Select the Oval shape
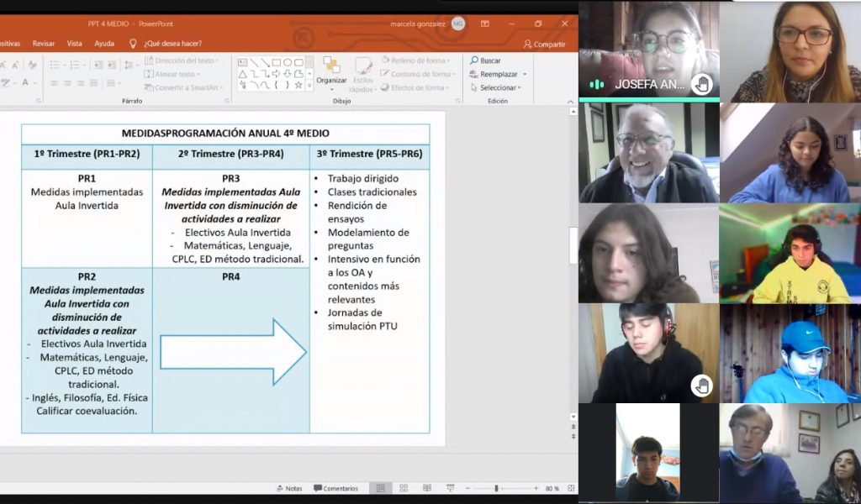 [288, 62]
